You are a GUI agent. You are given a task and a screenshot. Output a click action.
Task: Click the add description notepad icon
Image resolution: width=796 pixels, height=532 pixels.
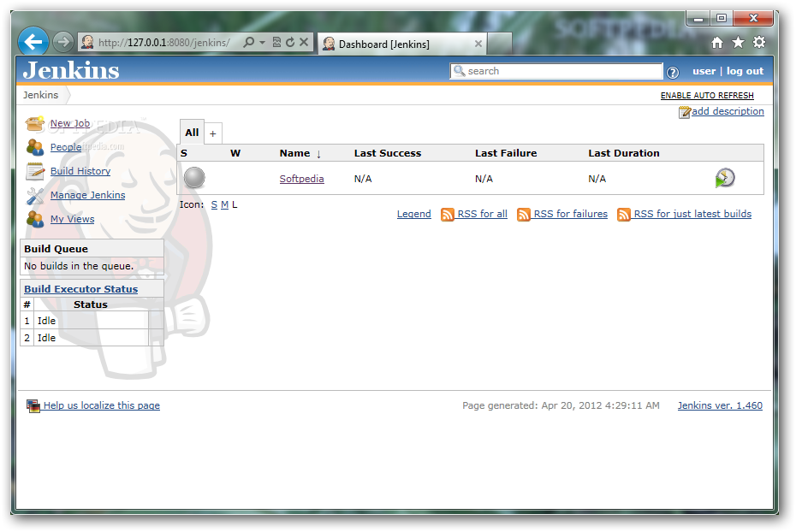(685, 112)
